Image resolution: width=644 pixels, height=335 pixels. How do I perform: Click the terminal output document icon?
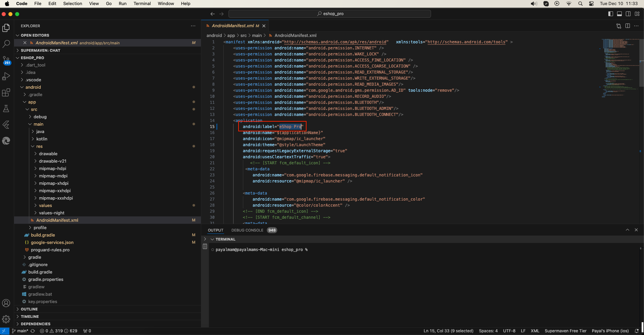tap(205, 247)
